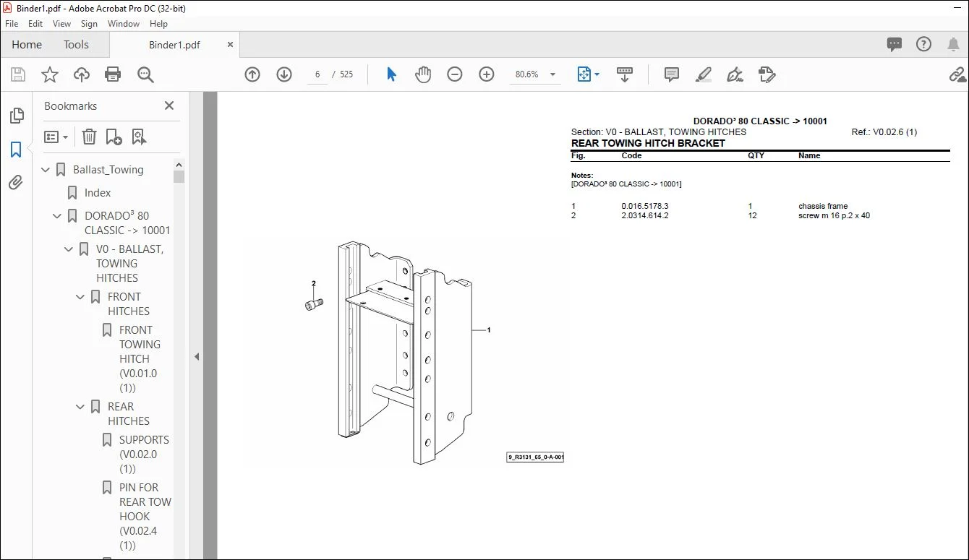Open the PIN FOR REAR TOW HOOK bookmark
Viewport: 969px width, 560px height.
point(145,517)
